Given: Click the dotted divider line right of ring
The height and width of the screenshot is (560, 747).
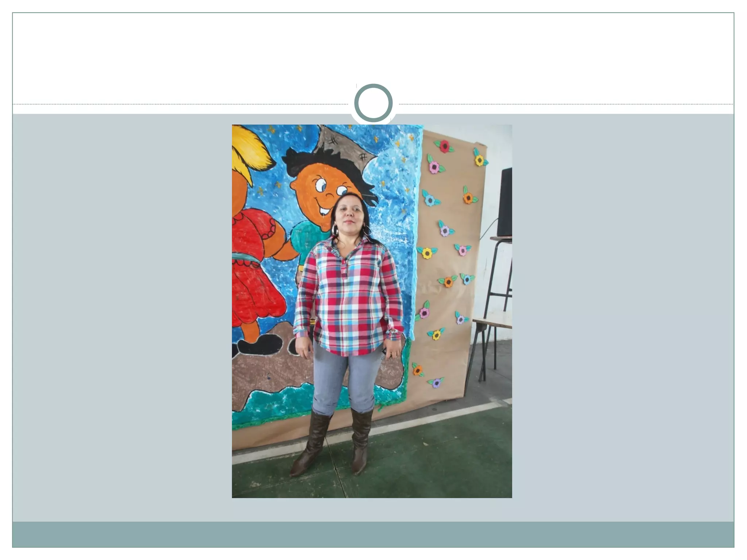Looking at the screenshot, I should pos(566,104).
